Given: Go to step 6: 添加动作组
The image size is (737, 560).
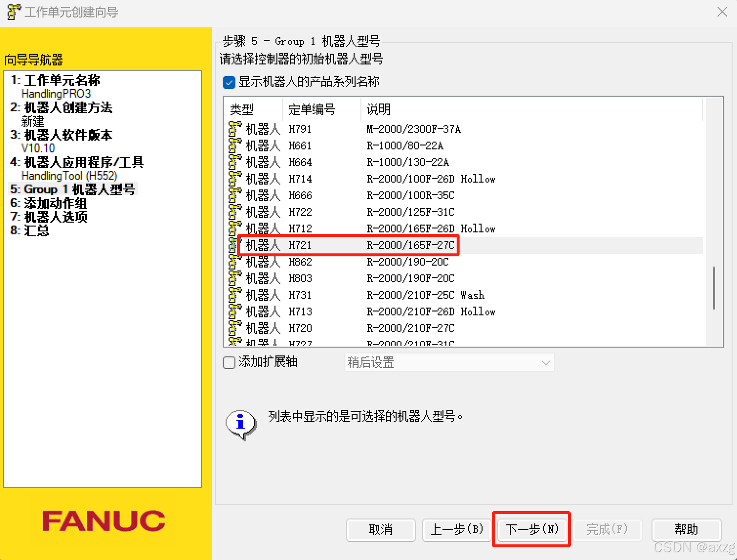Looking at the screenshot, I should (x=48, y=203).
